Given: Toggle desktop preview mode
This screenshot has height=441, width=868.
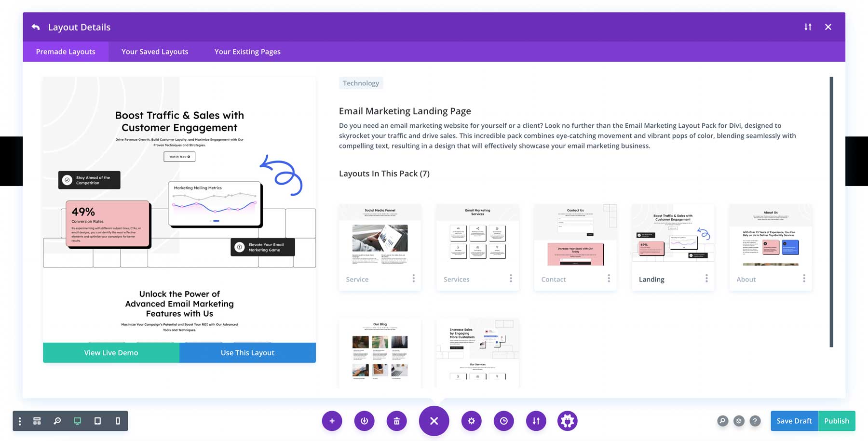Looking at the screenshot, I should pyautogui.click(x=78, y=421).
